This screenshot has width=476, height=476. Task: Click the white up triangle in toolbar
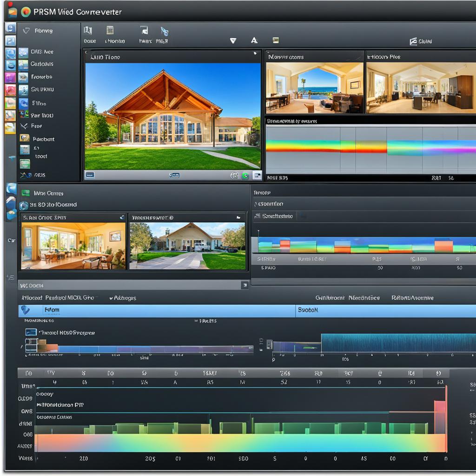(x=254, y=40)
